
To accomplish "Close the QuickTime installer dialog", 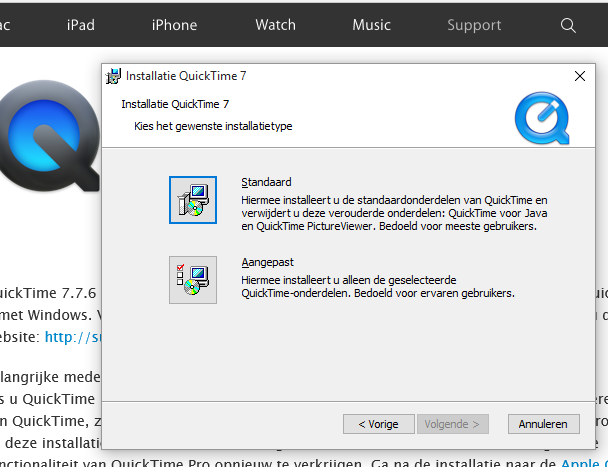I will 580,76.
